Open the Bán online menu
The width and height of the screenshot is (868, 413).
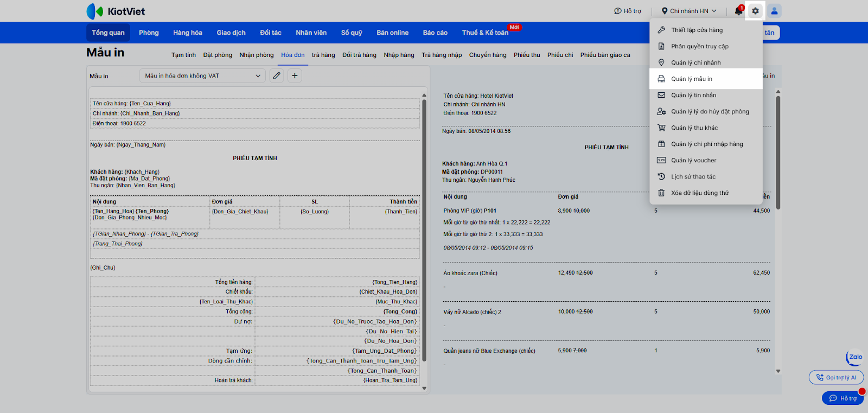tap(393, 33)
